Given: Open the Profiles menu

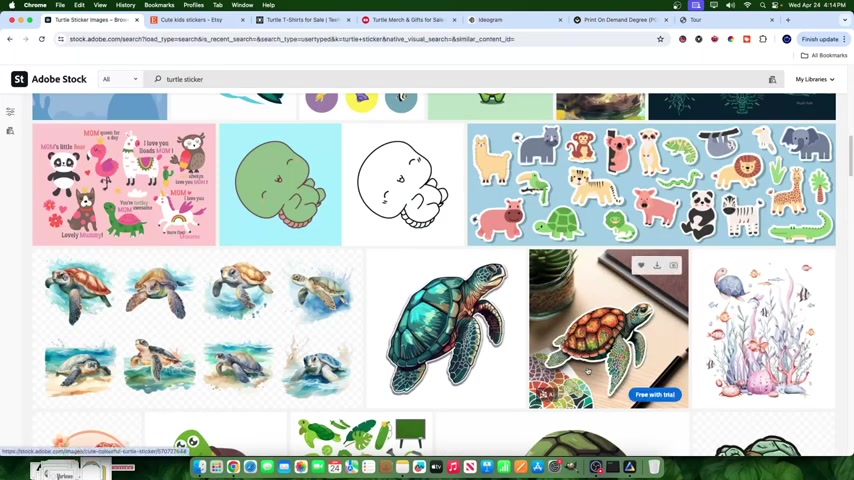Looking at the screenshot, I should tap(193, 5).
